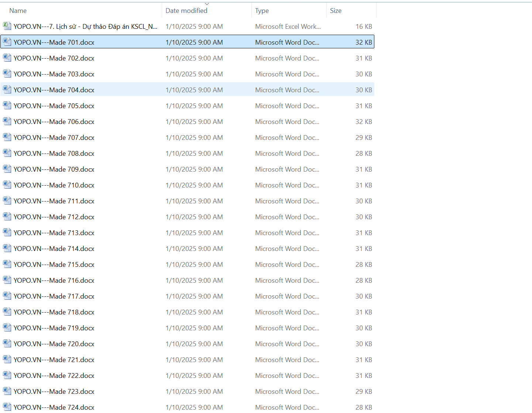Click the Word icon beside Made 723.docx
Viewport: 532px width, 413px height.
[x=7, y=391]
